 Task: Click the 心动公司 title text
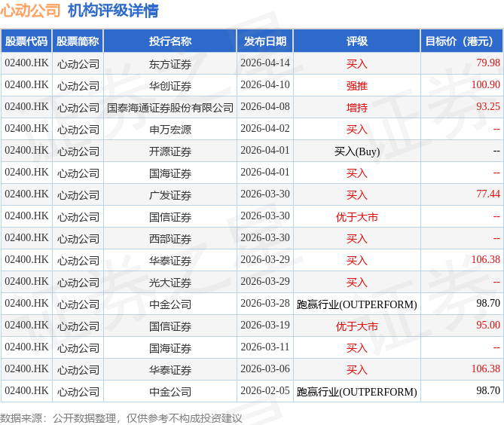[x=30, y=11]
